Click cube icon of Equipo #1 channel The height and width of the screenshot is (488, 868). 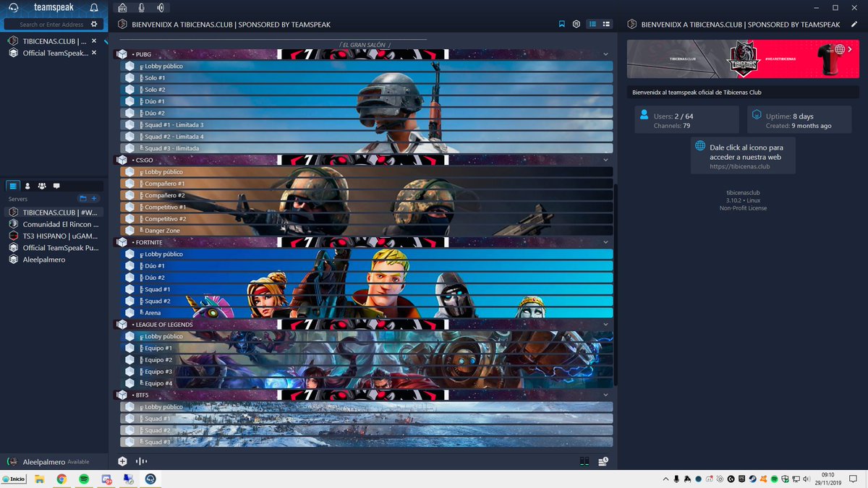[x=130, y=348]
